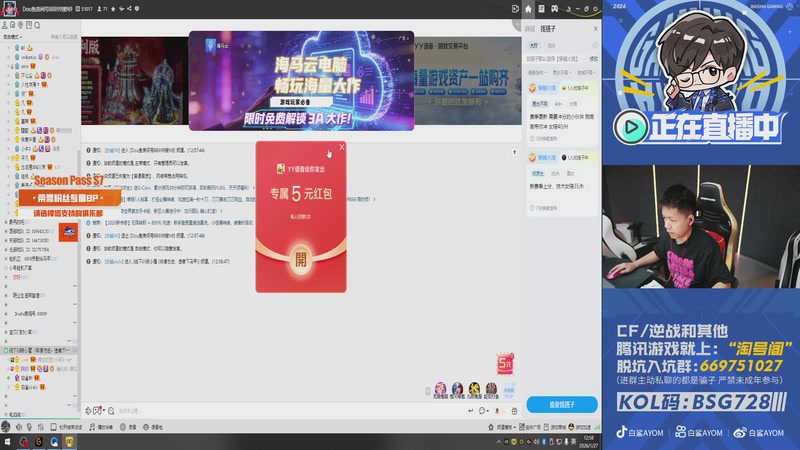
Task: Select member 小牛3 in the member list
Action: 36,148
